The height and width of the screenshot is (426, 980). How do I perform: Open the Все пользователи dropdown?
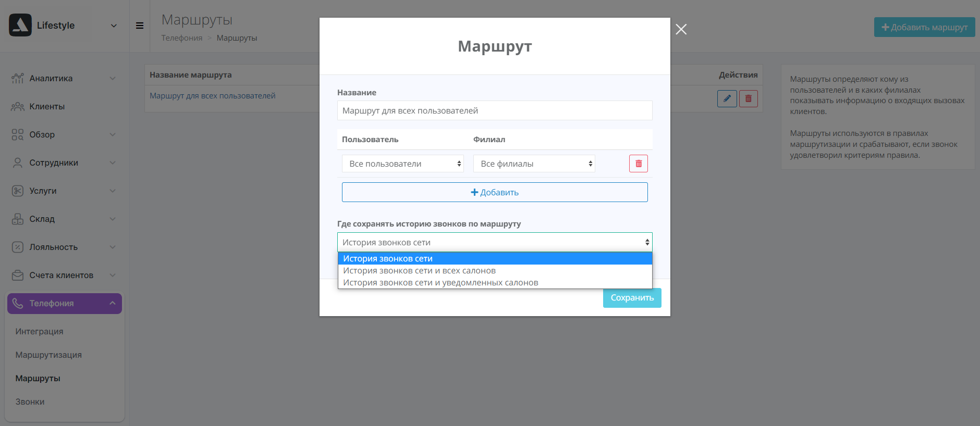[x=402, y=164]
